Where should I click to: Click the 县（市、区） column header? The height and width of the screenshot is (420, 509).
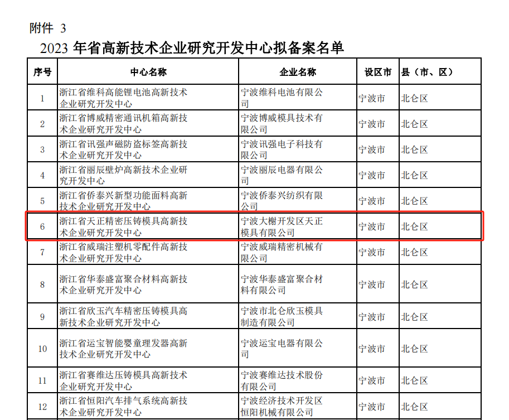tap(428, 72)
